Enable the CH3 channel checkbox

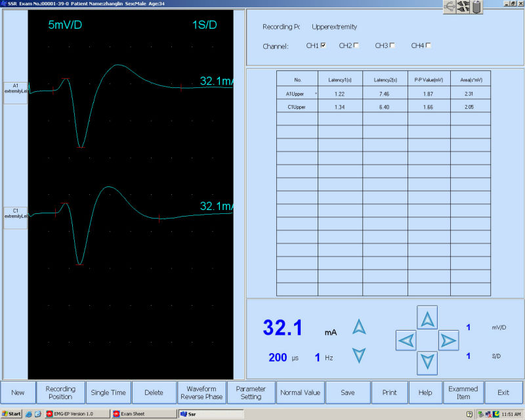tap(392, 45)
